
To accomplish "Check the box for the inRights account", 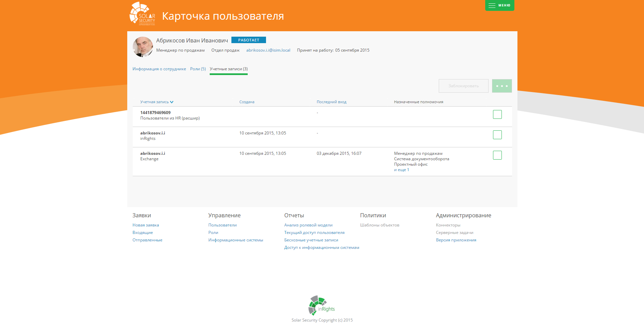I will [x=497, y=135].
